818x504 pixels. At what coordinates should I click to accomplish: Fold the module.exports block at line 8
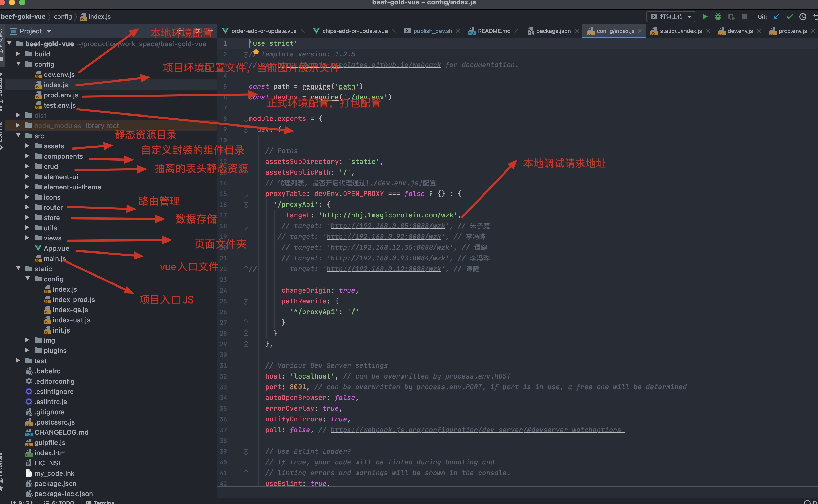[x=246, y=119]
